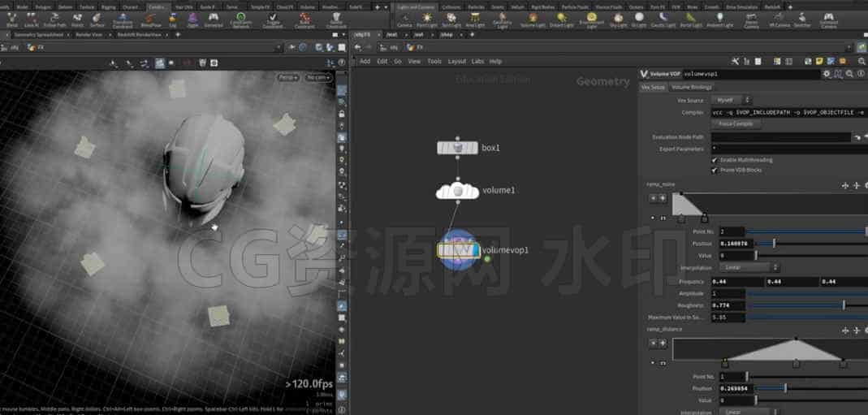Open the Edit menu in network editor
The width and height of the screenshot is (868, 415).
(382, 62)
